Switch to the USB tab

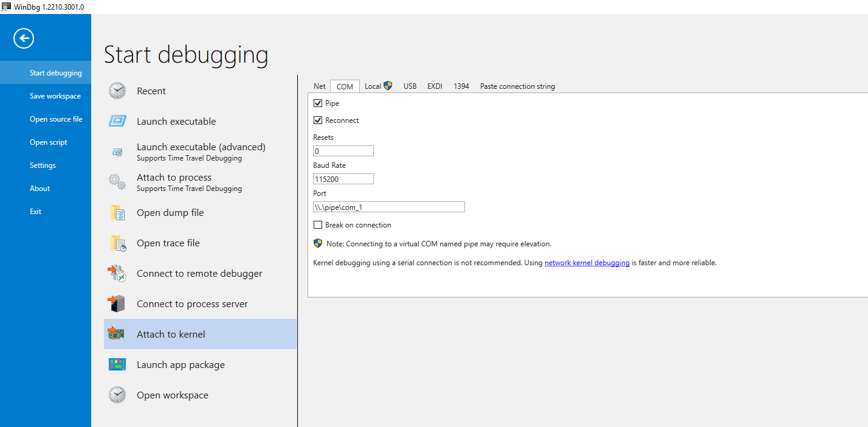(410, 86)
